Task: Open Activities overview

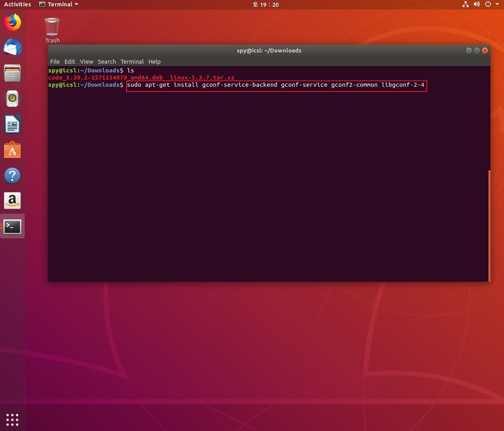Action: point(18,4)
